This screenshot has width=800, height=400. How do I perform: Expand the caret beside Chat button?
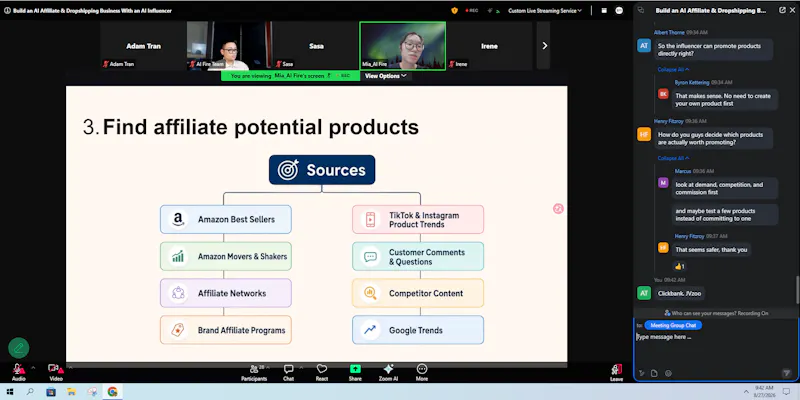pyautogui.click(x=301, y=367)
